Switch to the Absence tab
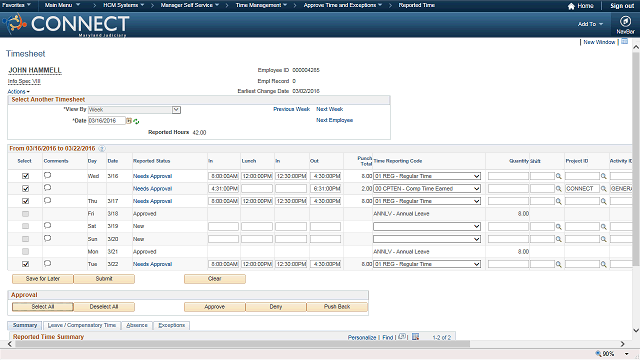 pos(137,325)
